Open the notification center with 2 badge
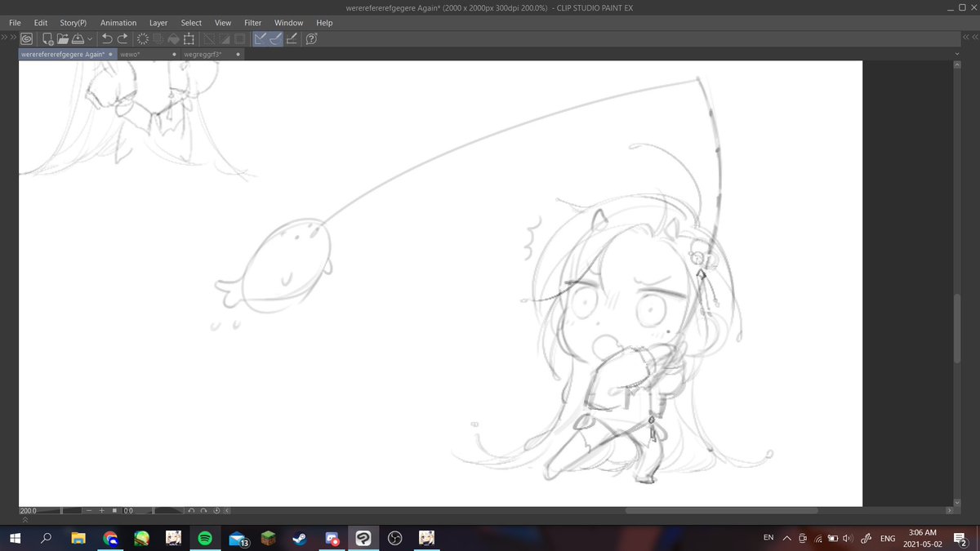Image resolution: width=980 pixels, height=551 pixels. pos(960,538)
